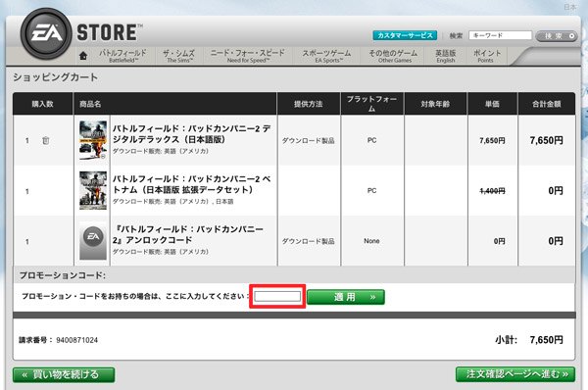This screenshot has width=588, height=390.
Task: Click the 7,650円 unit price cell
Action: pos(492,141)
